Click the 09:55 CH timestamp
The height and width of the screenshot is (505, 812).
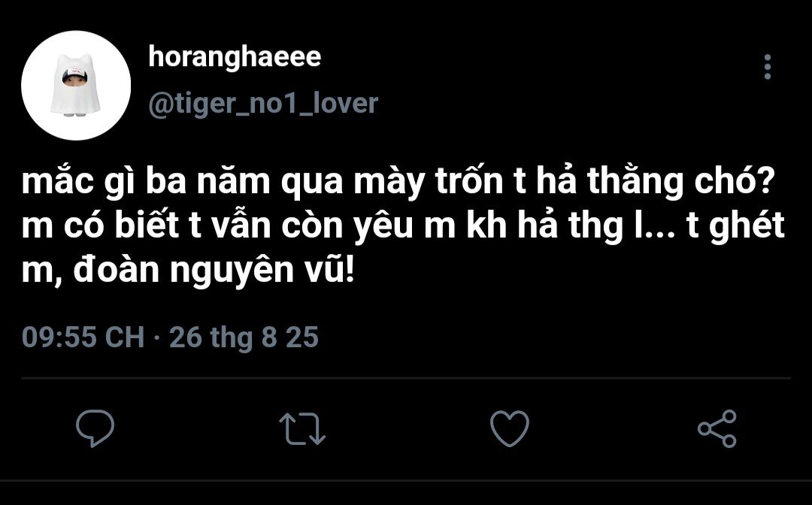click(83, 337)
